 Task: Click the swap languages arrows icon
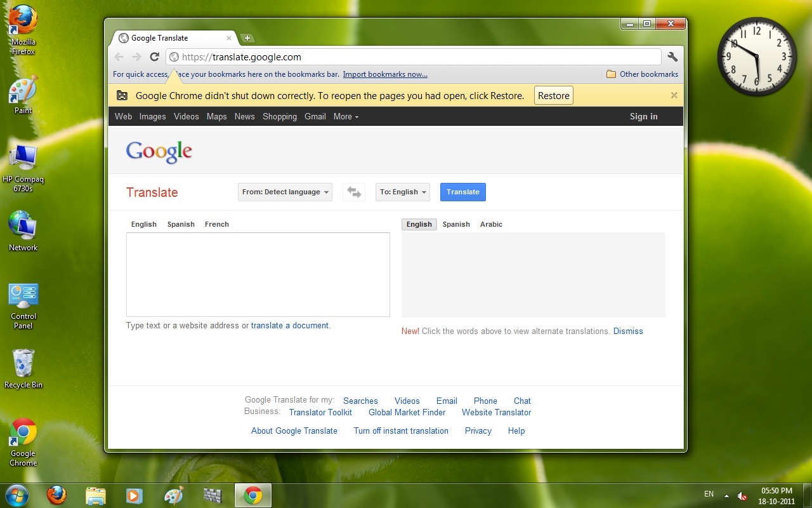pyautogui.click(x=354, y=192)
